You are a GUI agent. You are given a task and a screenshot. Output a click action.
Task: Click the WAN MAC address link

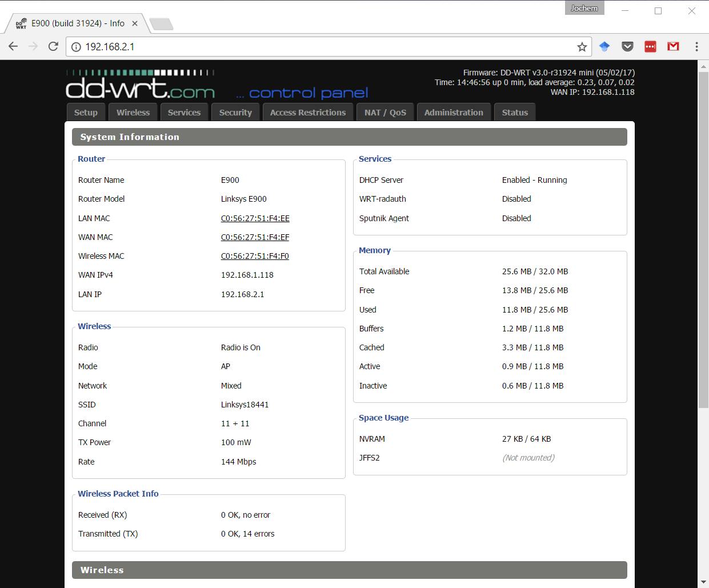pos(255,237)
